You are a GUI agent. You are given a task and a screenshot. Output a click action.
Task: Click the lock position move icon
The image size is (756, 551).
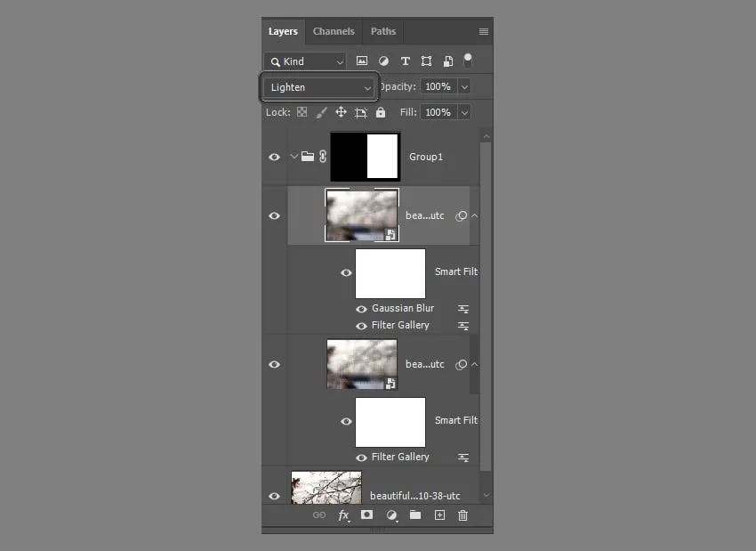coord(341,113)
